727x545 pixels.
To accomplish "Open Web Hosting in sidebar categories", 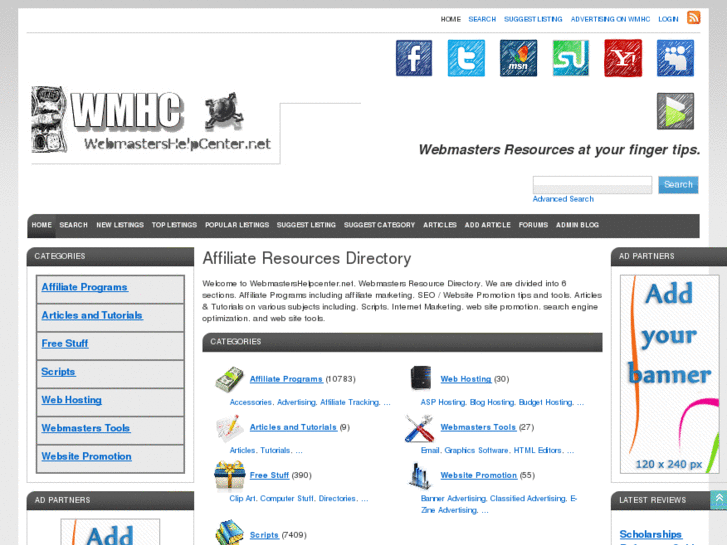I will pyautogui.click(x=71, y=400).
